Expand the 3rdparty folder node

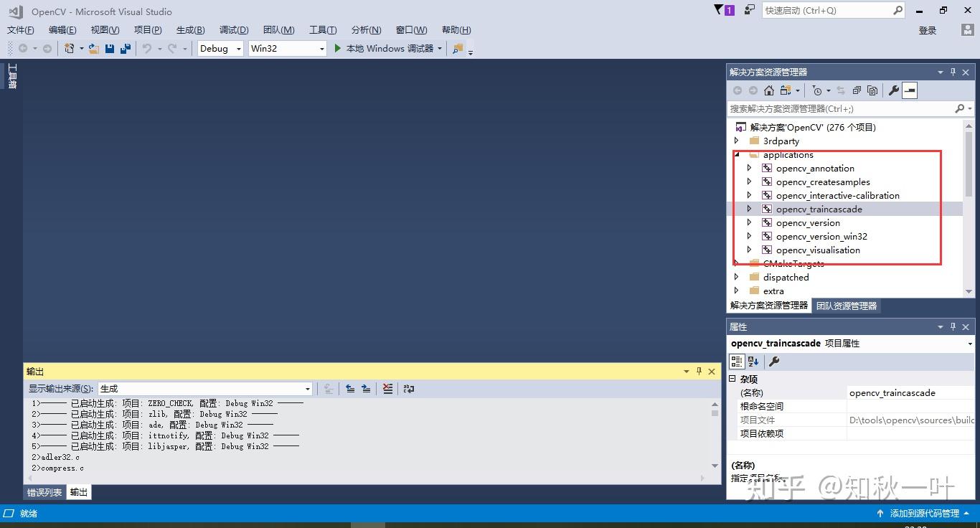pos(737,141)
